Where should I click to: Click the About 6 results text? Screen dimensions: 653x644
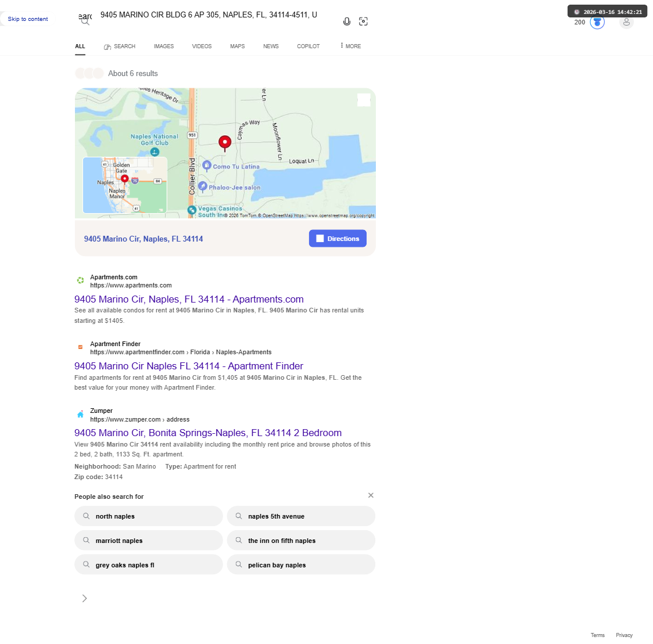[133, 74]
